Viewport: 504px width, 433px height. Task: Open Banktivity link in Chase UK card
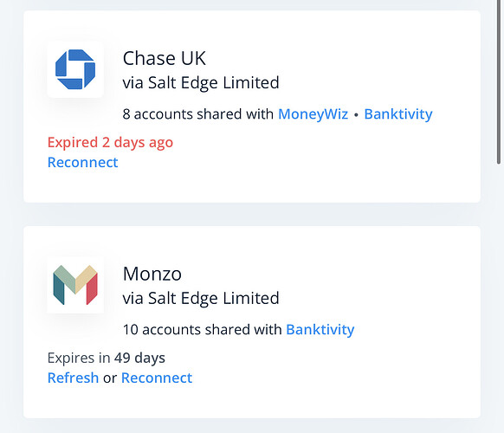coord(398,114)
